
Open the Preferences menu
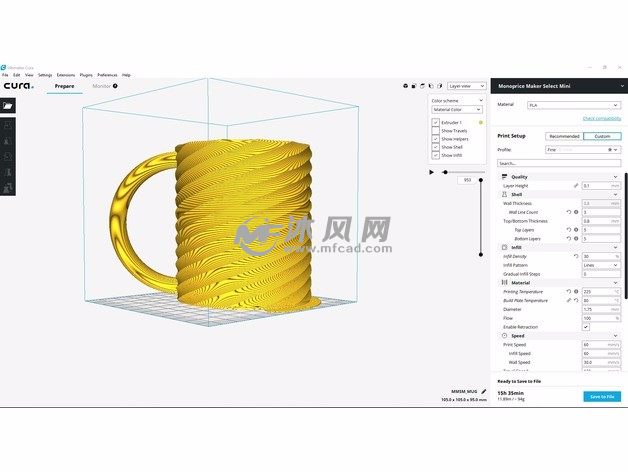click(107, 75)
